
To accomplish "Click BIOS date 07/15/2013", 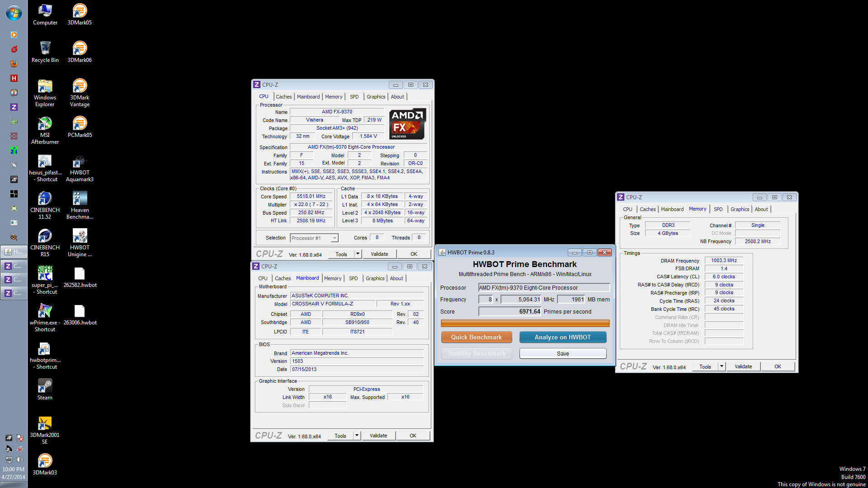I will (x=357, y=369).
